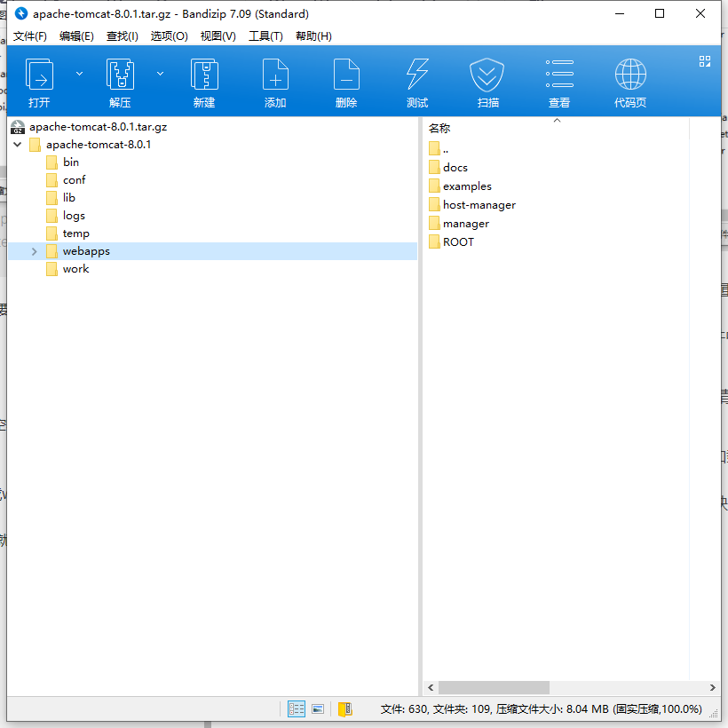
Task: Open the 帮助(H) menu
Action: tap(313, 36)
